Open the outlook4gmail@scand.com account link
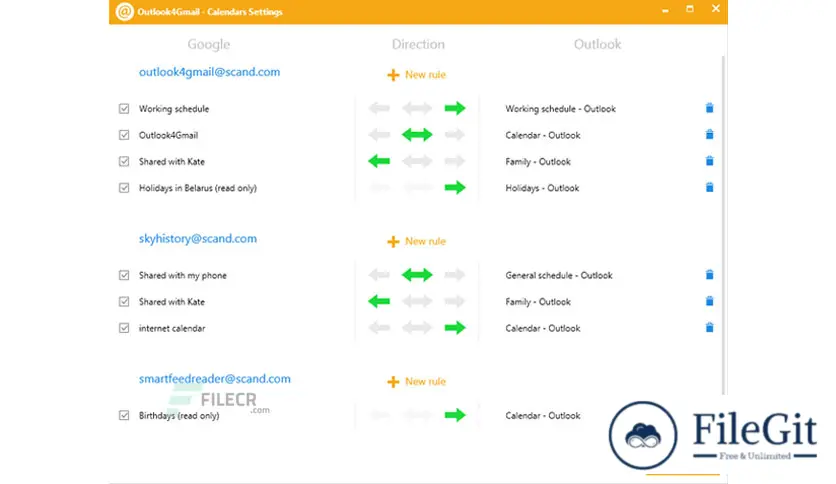This screenshot has width=836, height=484. (210, 72)
